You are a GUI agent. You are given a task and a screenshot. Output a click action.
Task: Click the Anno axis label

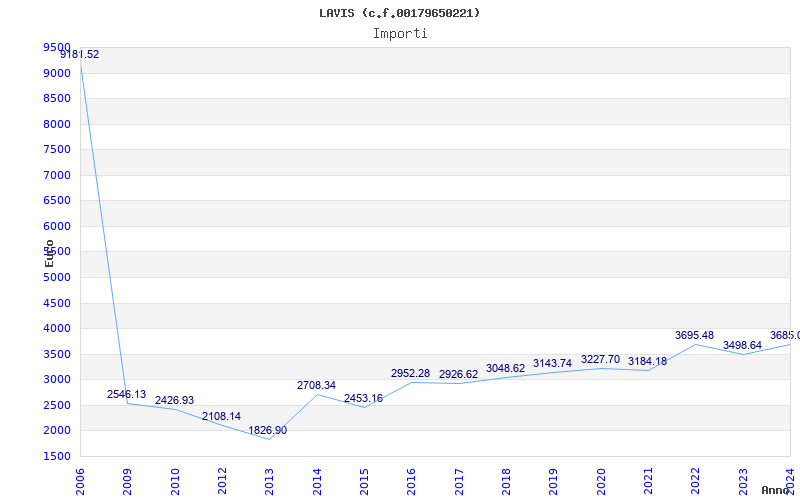click(x=776, y=490)
